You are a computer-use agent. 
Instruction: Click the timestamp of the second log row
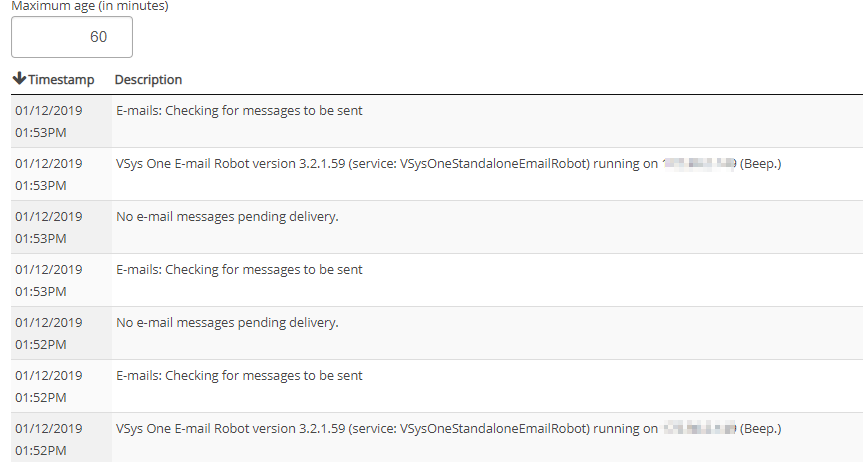pos(48,173)
